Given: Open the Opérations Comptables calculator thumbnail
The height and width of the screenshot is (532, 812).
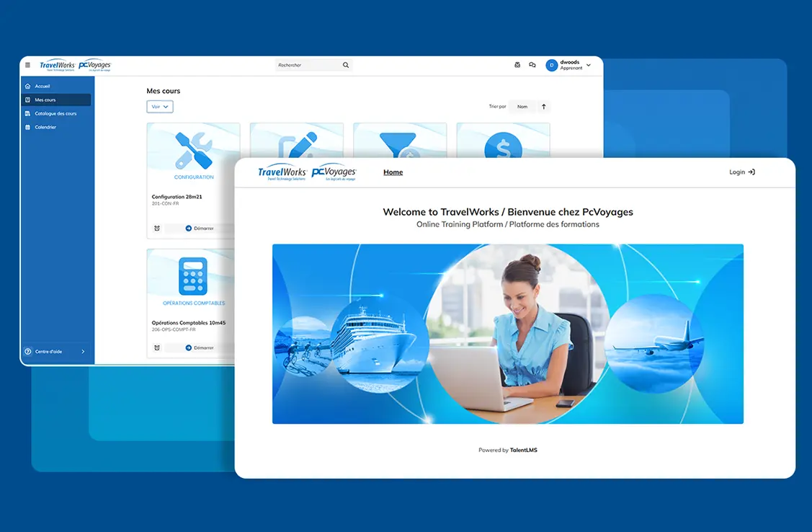Looking at the screenshot, I should pos(192,280).
